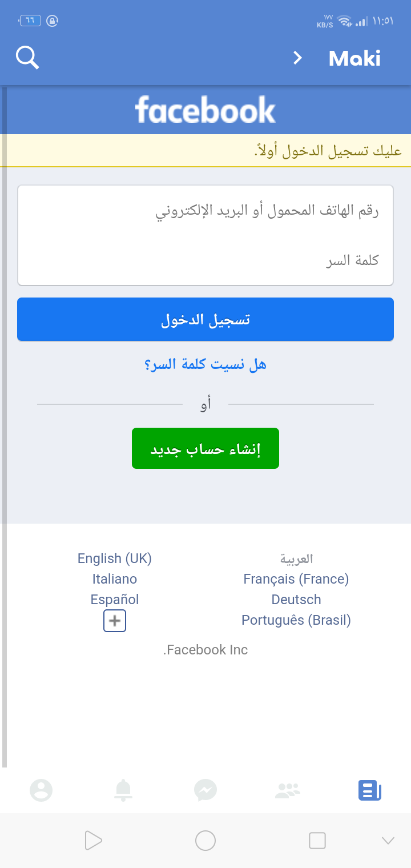Focus the phone or email field

tap(205, 211)
